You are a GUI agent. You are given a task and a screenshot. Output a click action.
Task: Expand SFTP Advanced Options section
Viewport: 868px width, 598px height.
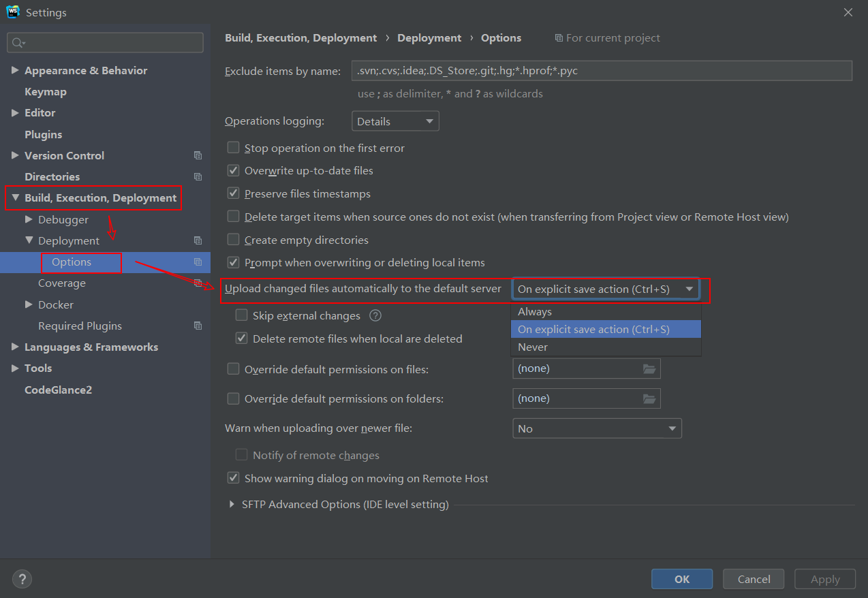tap(232, 504)
